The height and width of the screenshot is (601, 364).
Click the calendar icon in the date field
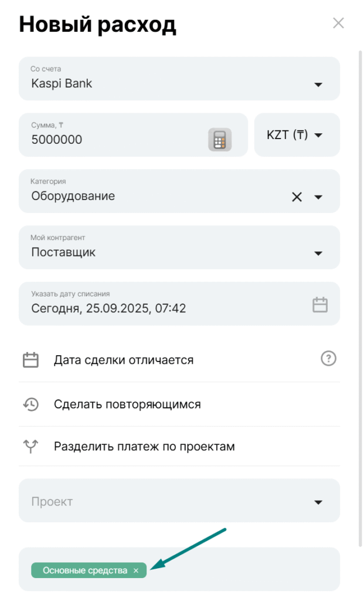point(319,305)
